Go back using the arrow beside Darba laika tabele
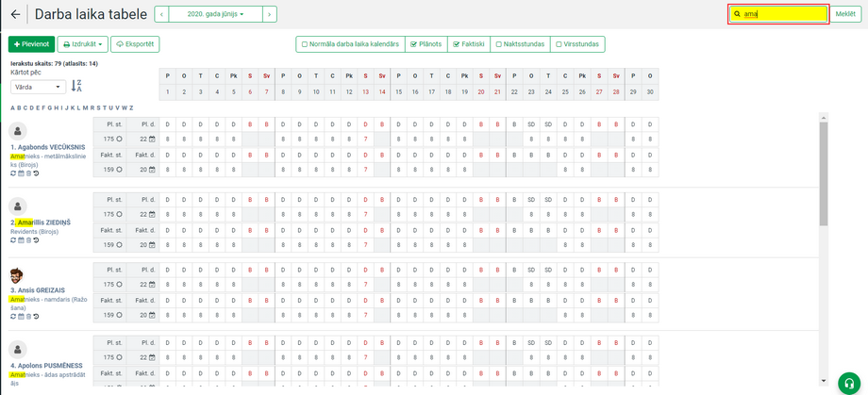This screenshot has height=395, width=868. click(15, 14)
